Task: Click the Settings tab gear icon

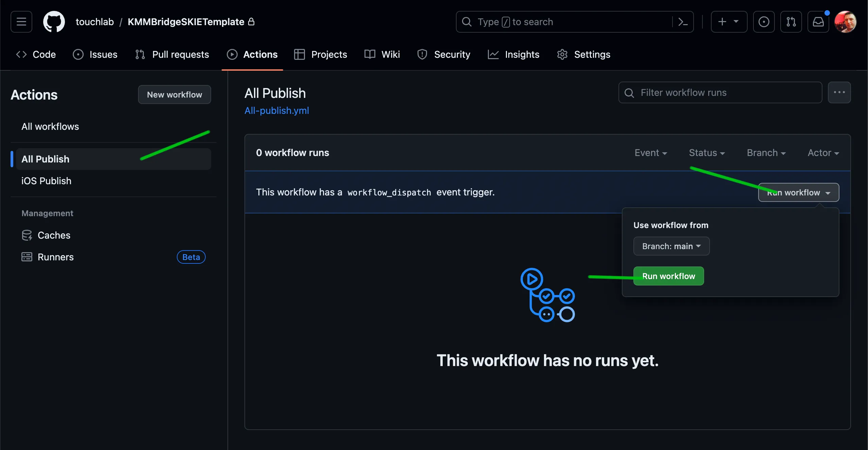Action: pyautogui.click(x=562, y=54)
